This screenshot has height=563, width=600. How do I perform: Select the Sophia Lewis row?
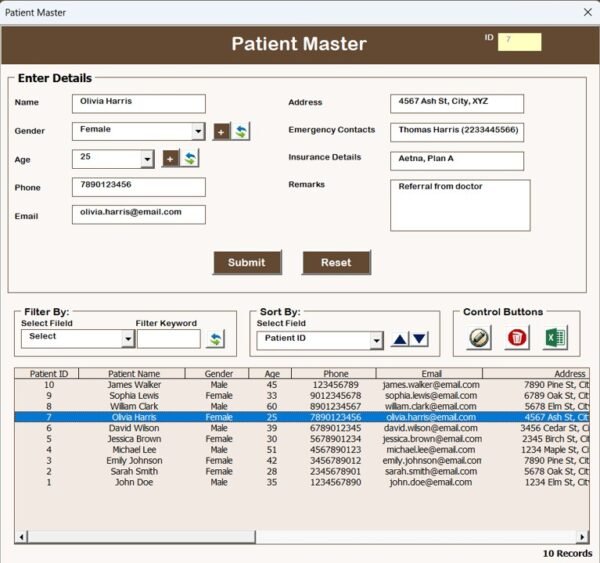(x=302, y=395)
